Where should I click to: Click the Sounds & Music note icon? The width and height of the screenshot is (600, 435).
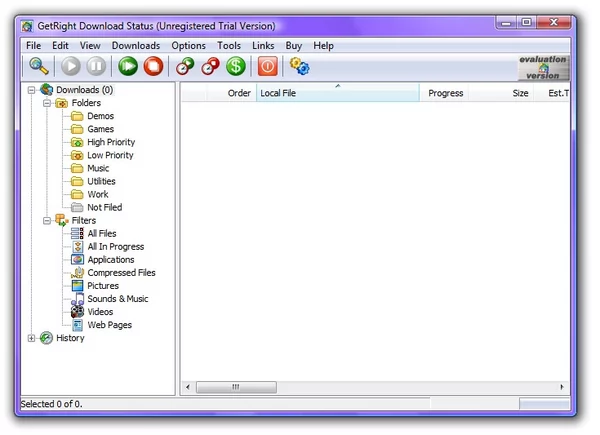[x=77, y=299]
